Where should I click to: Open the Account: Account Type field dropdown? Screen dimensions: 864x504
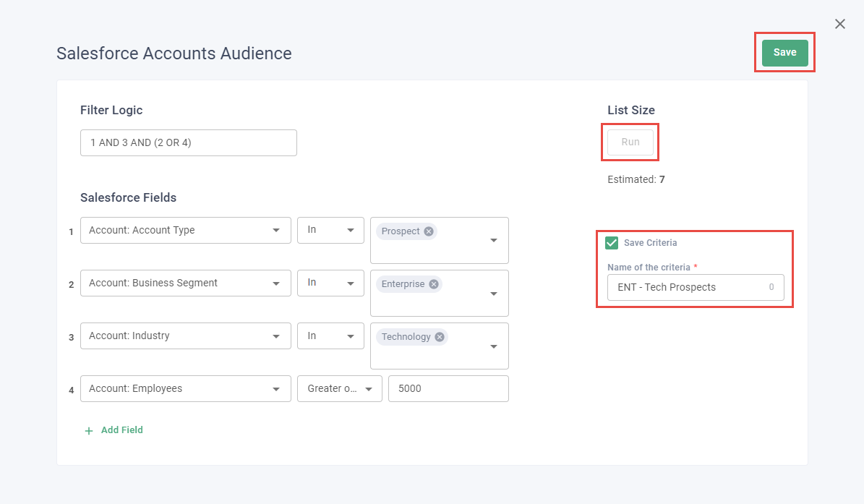185,230
